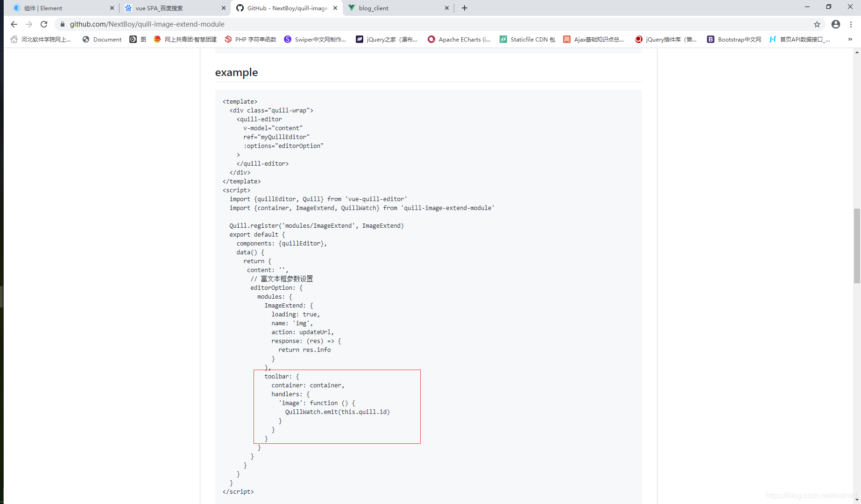Open the Staticfile CDN bookmark

pyautogui.click(x=527, y=40)
